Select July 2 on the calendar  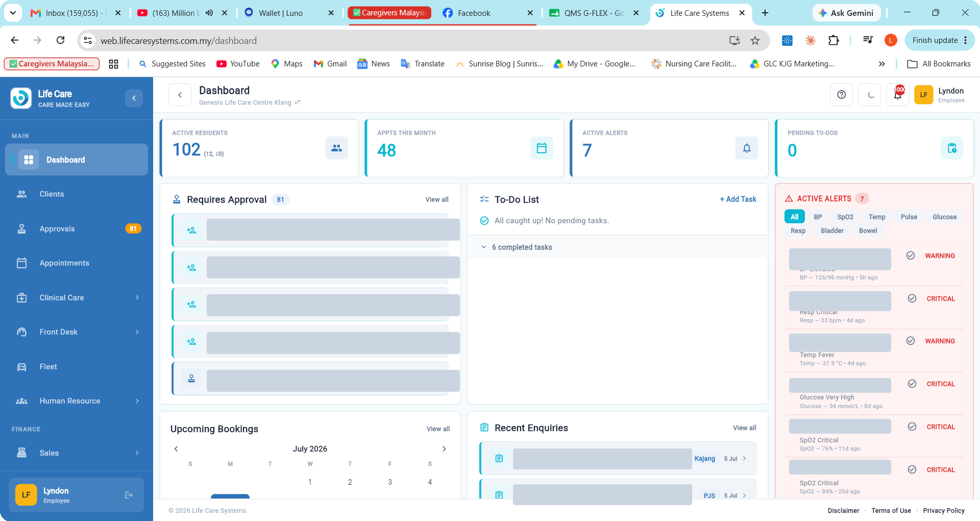pos(350,482)
